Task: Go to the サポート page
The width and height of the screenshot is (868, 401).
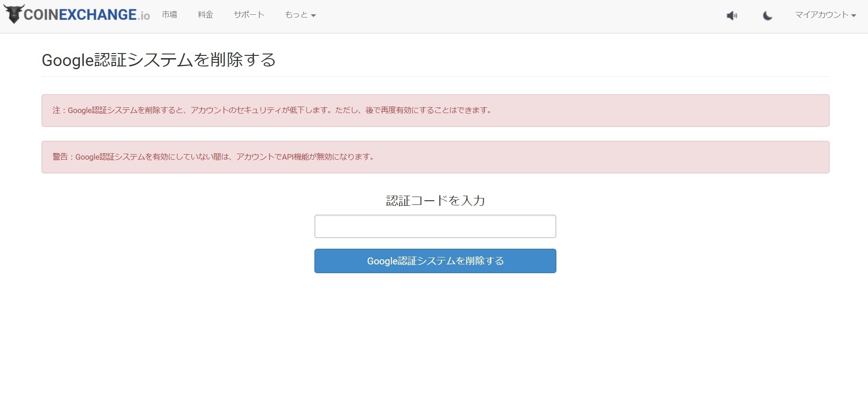Action: (249, 15)
